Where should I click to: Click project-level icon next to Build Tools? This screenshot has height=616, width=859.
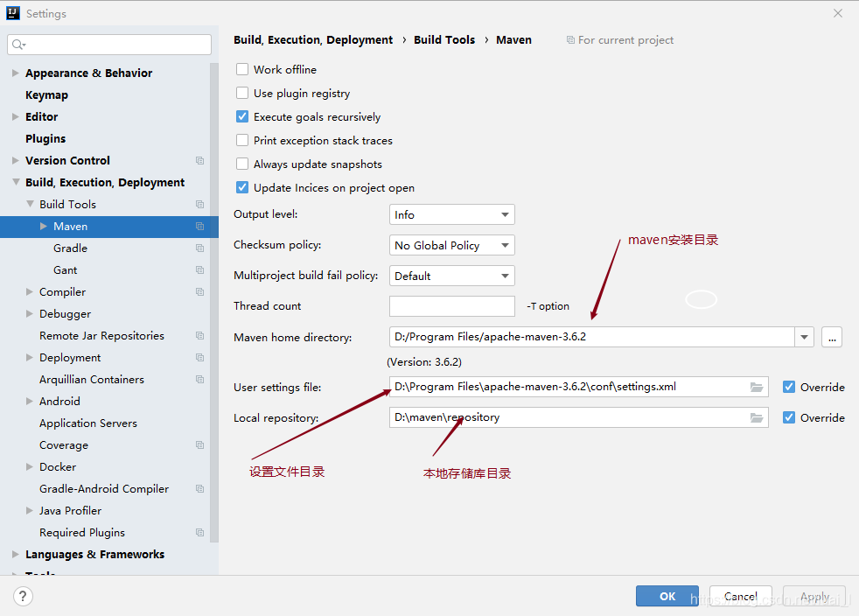(x=200, y=205)
